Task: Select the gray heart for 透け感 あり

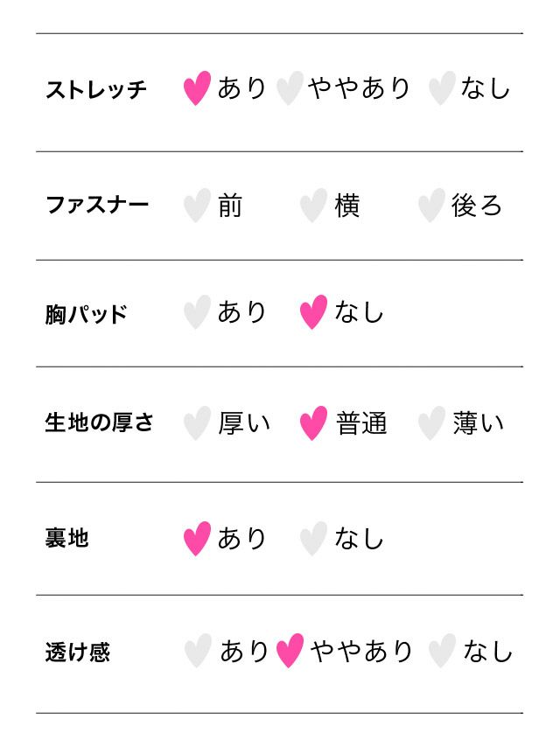Action: tap(198, 651)
